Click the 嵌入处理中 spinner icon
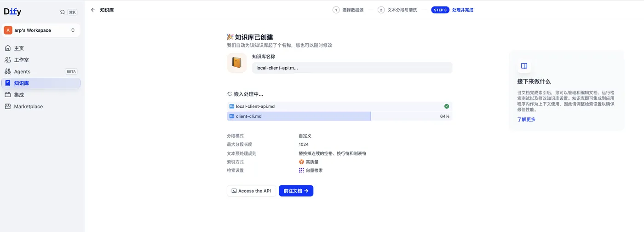This screenshot has height=232, width=644. click(x=230, y=94)
